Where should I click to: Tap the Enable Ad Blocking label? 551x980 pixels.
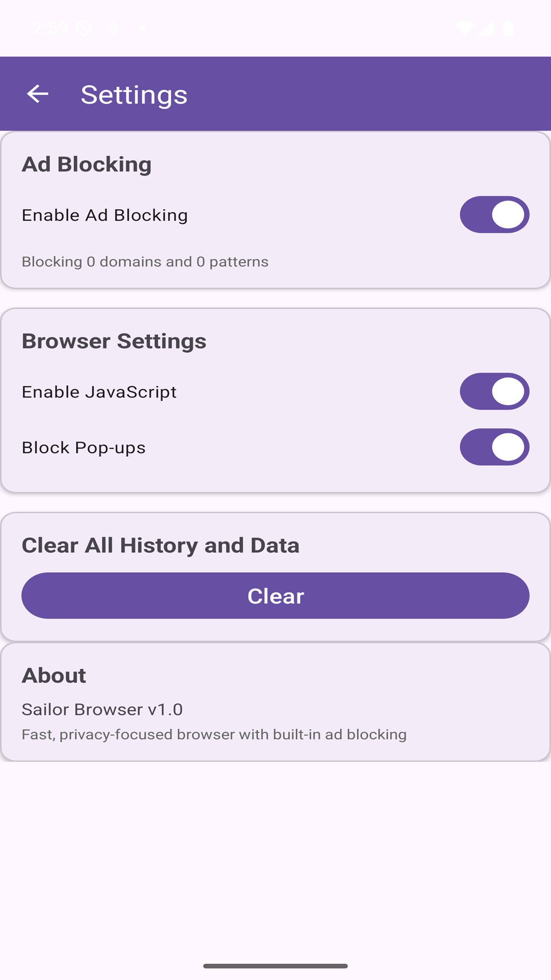tap(105, 215)
